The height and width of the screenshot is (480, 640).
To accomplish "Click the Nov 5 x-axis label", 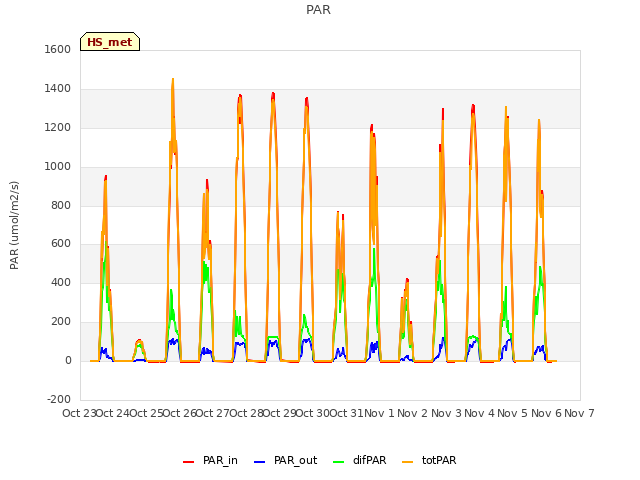I will (x=513, y=413).
